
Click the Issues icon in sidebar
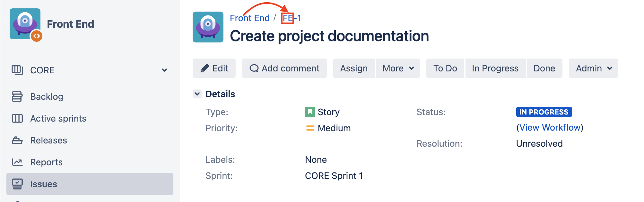17,184
